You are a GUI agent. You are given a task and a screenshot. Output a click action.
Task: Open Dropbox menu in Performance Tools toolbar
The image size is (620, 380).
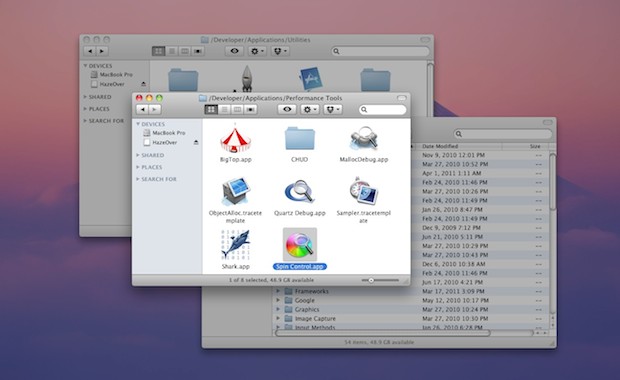click(x=333, y=110)
